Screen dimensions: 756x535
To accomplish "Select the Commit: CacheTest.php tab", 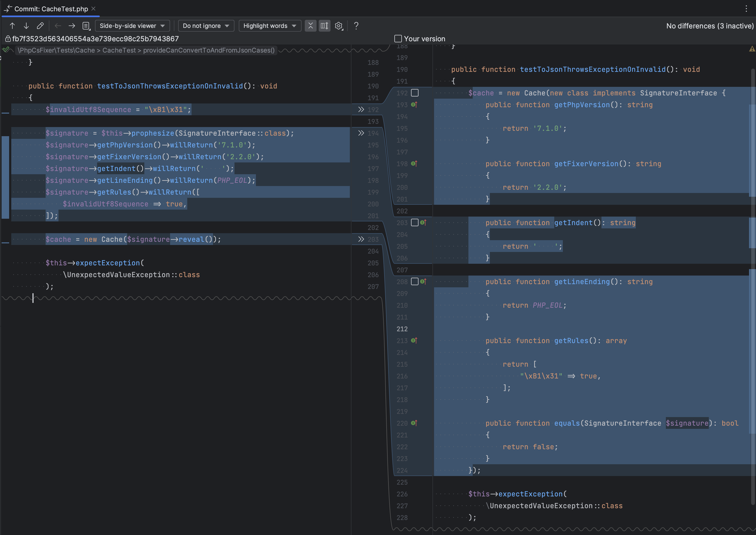I will [51, 9].
